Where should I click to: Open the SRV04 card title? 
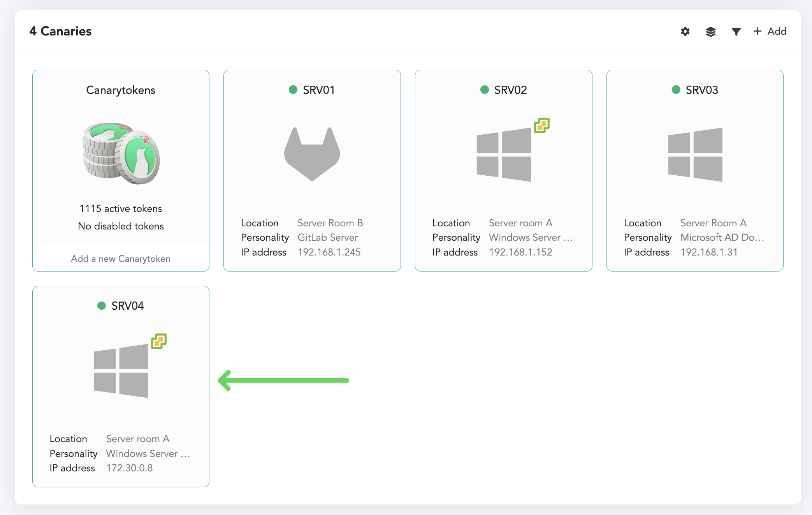click(x=128, y=306)
